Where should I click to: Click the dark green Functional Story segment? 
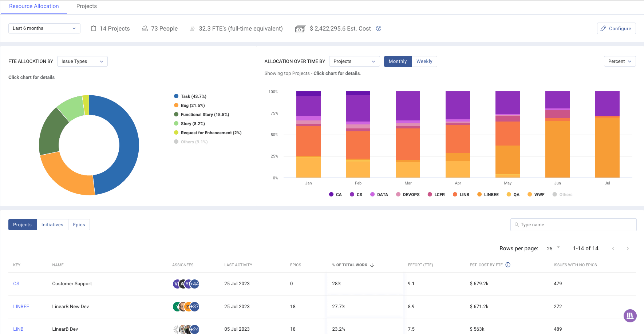pos(50,133)
